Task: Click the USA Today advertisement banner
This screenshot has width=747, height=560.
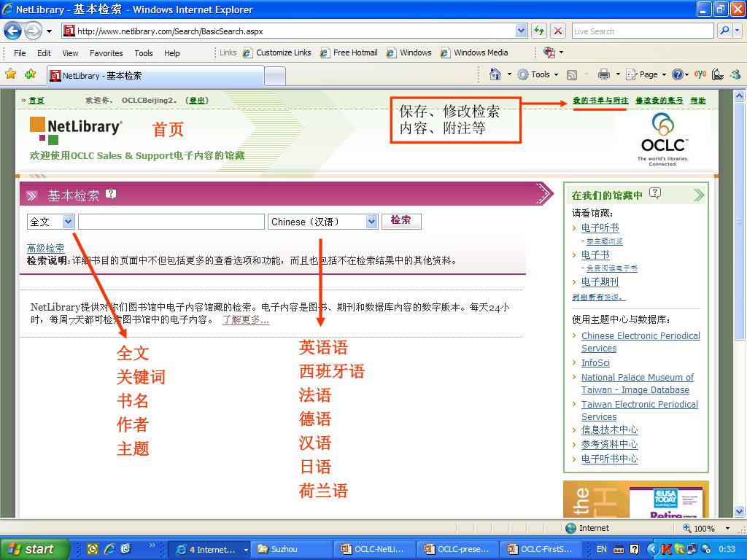Action: click(635, 499)
